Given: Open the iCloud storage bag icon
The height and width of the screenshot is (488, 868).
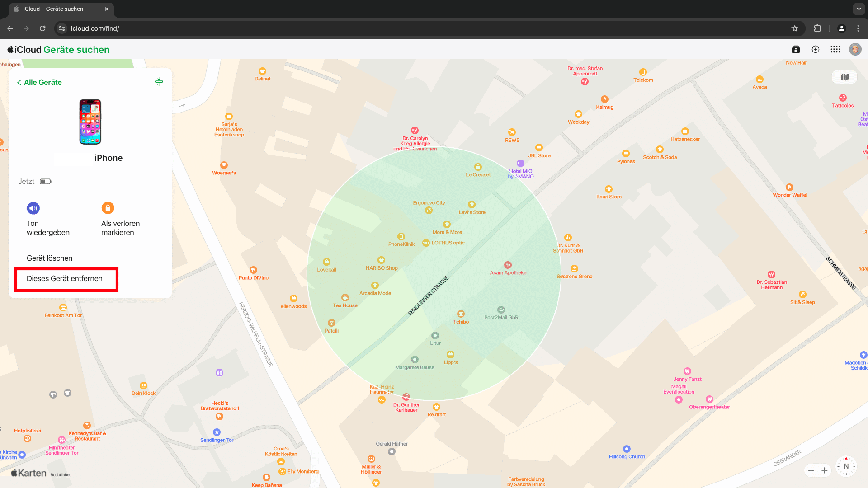Looking at the screenshot, I should pos(796,50).
